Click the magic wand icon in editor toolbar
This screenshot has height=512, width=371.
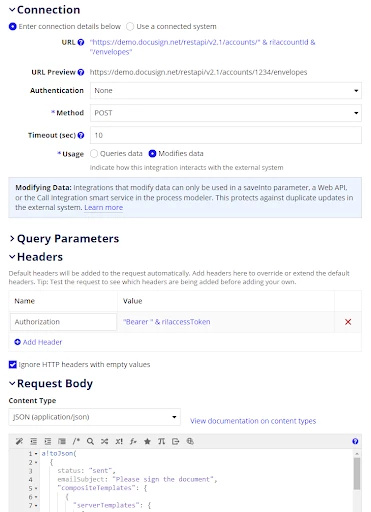[x=19, y=441]
